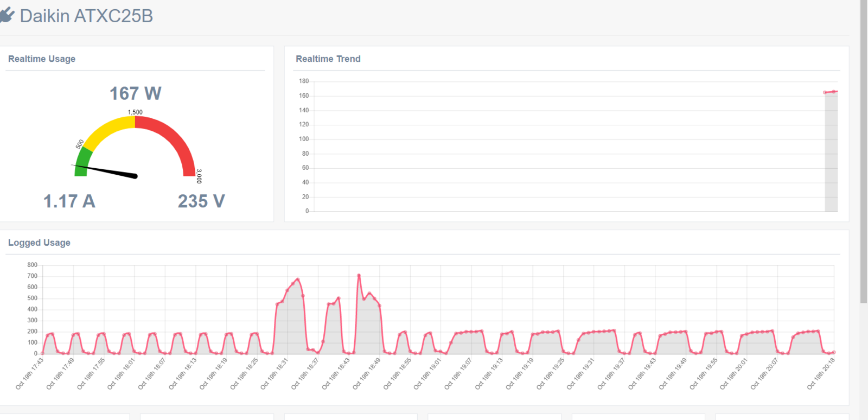Click the Oct 19th 18:49 time label
The image size is (868, 420).
click(367, 373)
